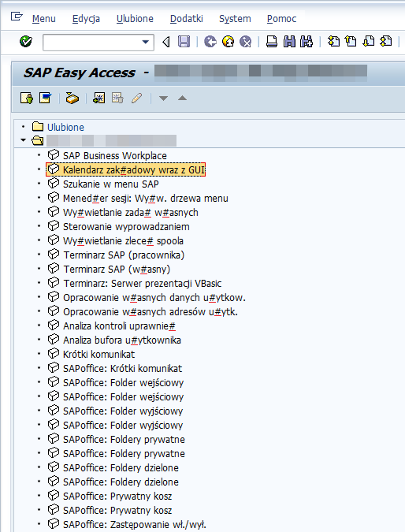This screenshot has height=532, width=405.
Task: Open the command field dropdown arrow
Action: click(146, 42)
